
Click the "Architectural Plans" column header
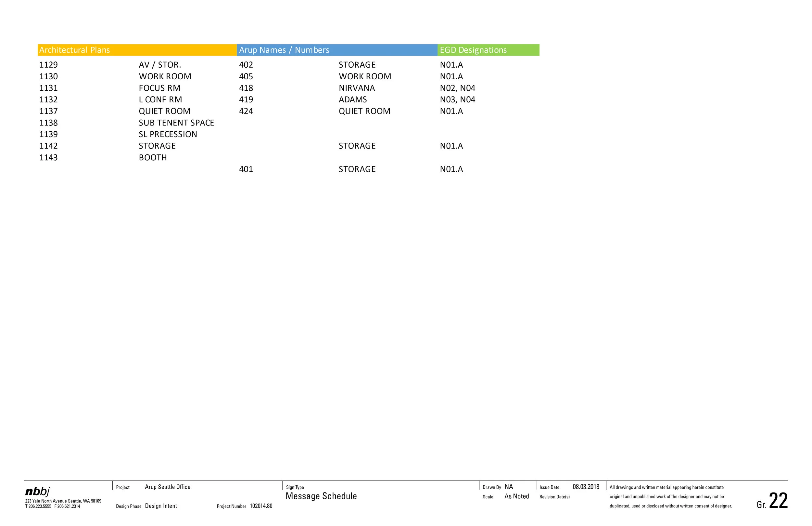(x=137, y=50)
